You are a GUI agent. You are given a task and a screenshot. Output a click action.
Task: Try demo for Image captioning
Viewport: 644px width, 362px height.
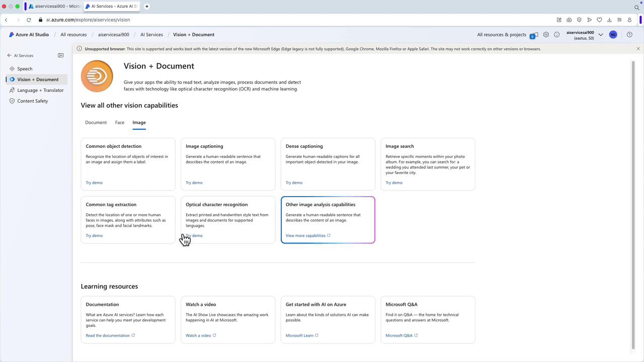click(x=194, y=183)
